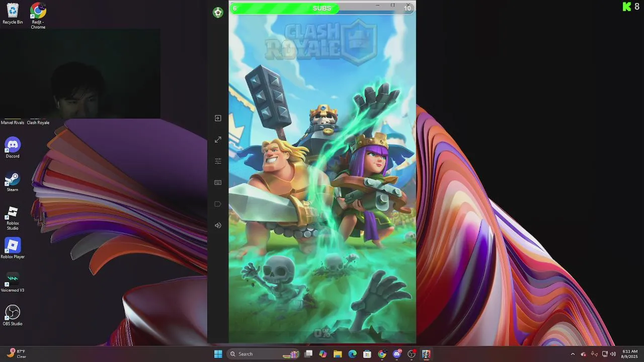Open the settings sliders icon in emulator sidebar

coord(218,161)
